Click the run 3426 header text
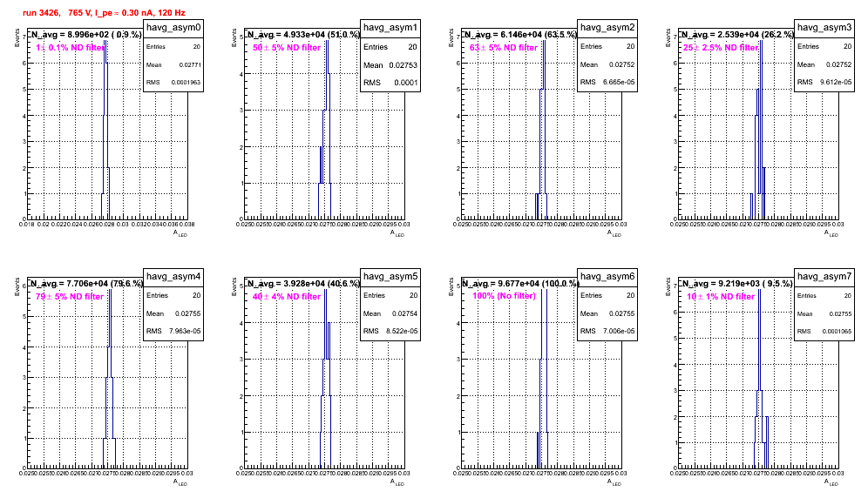 tap(104, 13)
